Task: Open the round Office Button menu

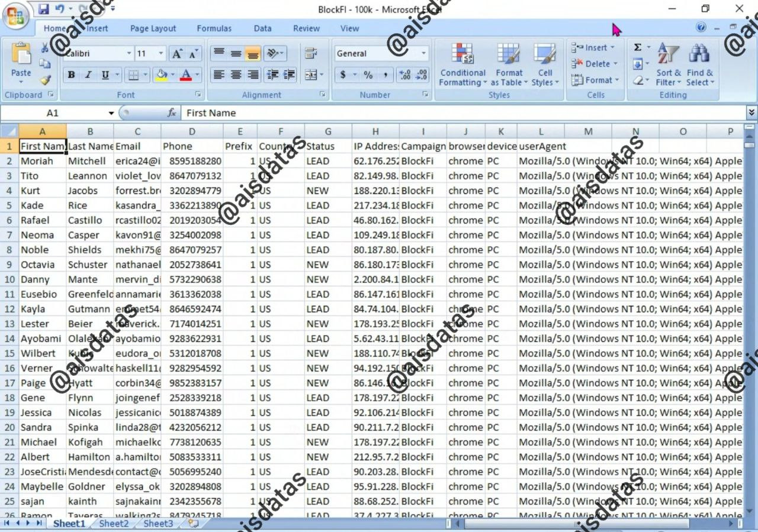Action: [16, 16]
